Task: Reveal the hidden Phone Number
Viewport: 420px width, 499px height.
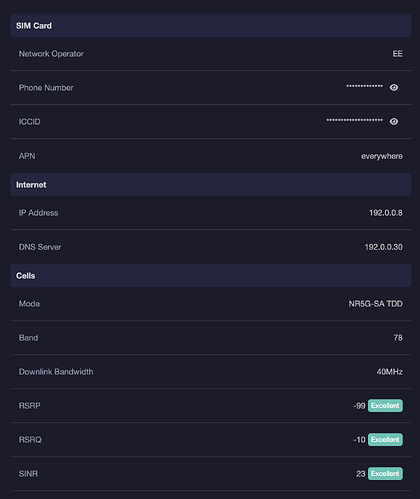Action: 394,87
